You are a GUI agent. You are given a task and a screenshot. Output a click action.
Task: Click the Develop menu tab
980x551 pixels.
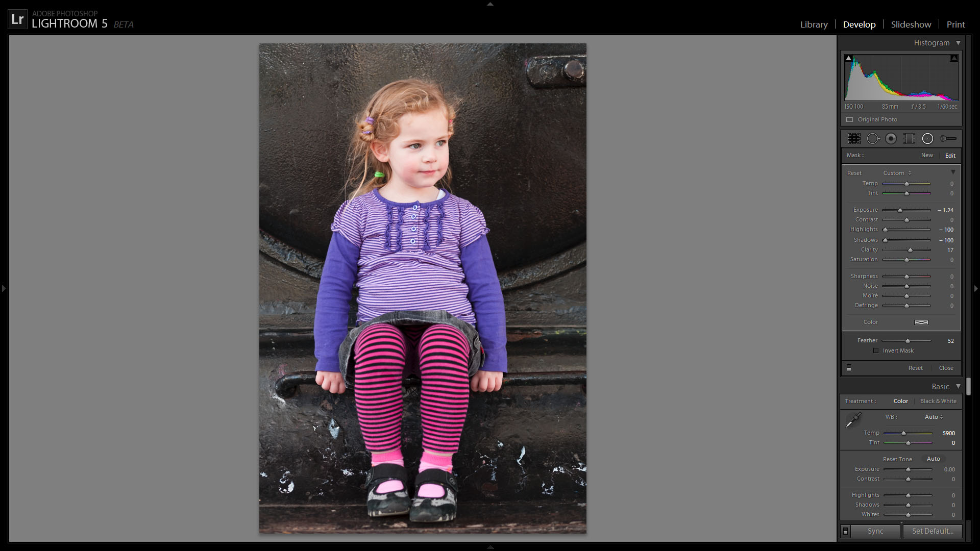[x=860, y=24]
